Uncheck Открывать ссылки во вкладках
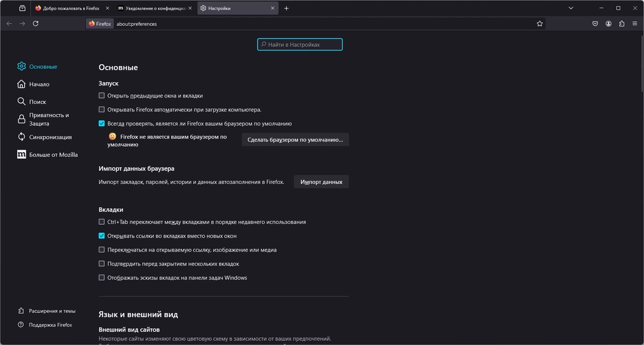The image size is (644, 345). (x=102, y=236)
